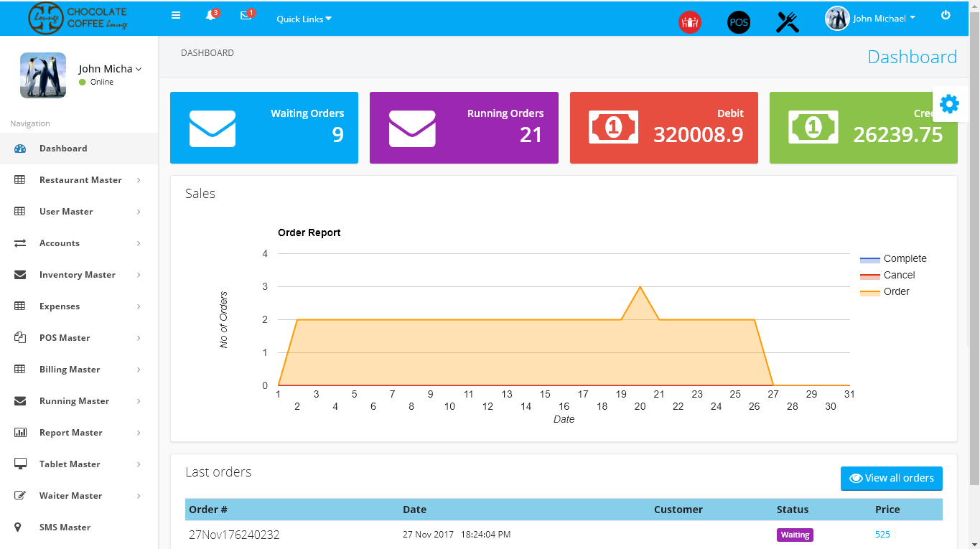The height and width of the screenshot is (549, 980).
Task: Click the crossed fork and knife icon
Action: click(x=788, y=22)
